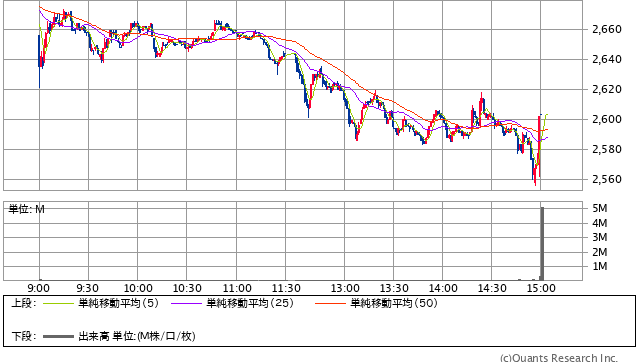Click the 下段: legend label
Screen dimensions: 638x362
pyautogui.click(x=24, y=336)
